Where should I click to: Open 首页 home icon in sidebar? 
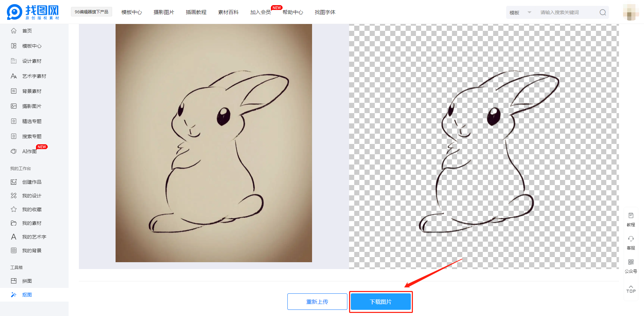click(14, 31)
